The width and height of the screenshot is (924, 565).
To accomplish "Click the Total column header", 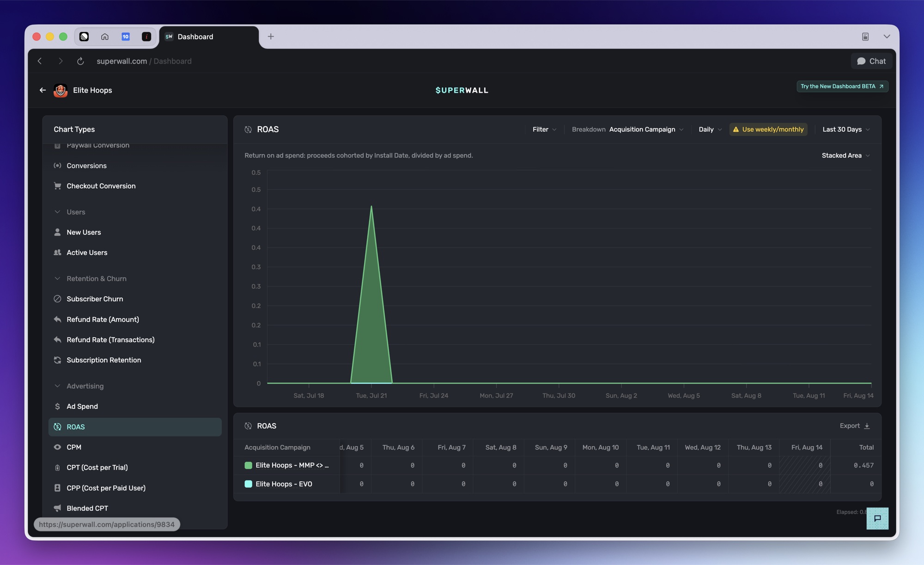I will (x=866, y=447).
